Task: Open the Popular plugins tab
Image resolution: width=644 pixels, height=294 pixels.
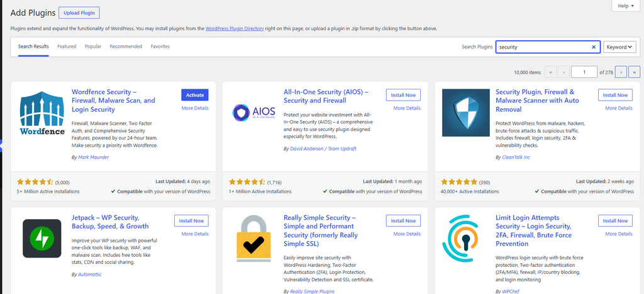Action: pyautogui.click(x=93, y=47)
